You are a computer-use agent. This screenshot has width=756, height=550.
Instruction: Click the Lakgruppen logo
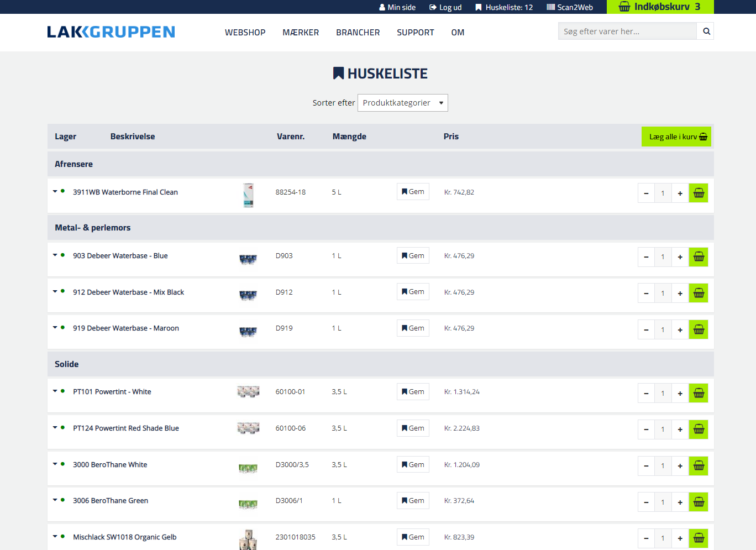pos(111,32)
